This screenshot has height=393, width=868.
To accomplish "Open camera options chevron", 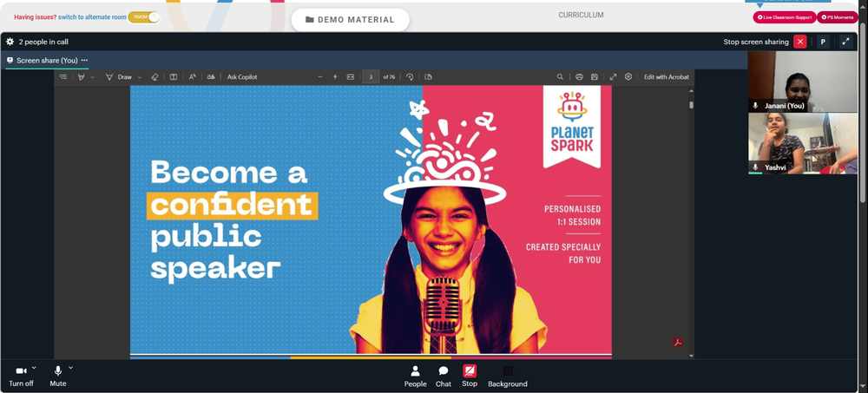I will (x=34, y=368).
